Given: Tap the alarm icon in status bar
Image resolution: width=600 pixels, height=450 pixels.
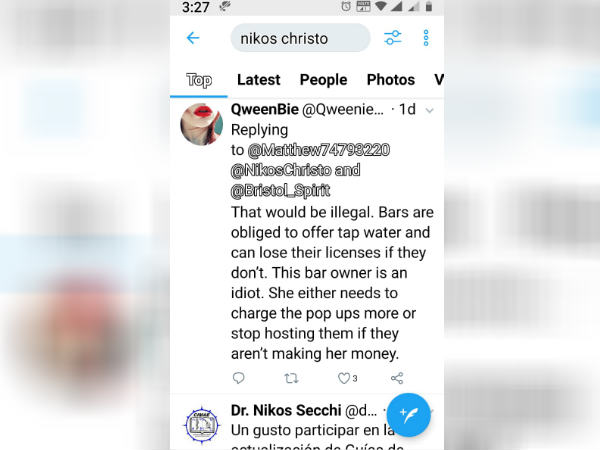Looking at the screenshot, I should (346, 6).
